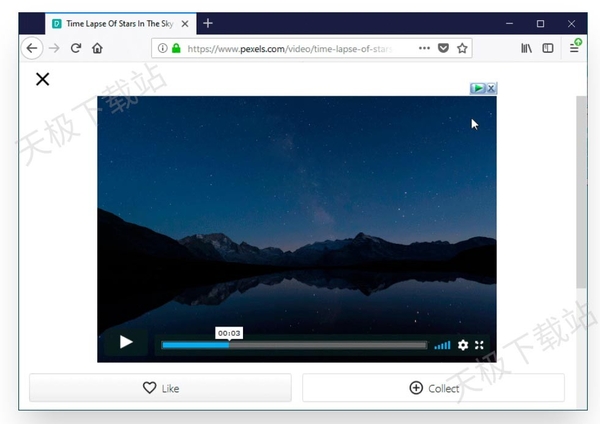Screen dimensions: 600x424
Task: Close the video overlay with black X
Action: pos(42,79)
